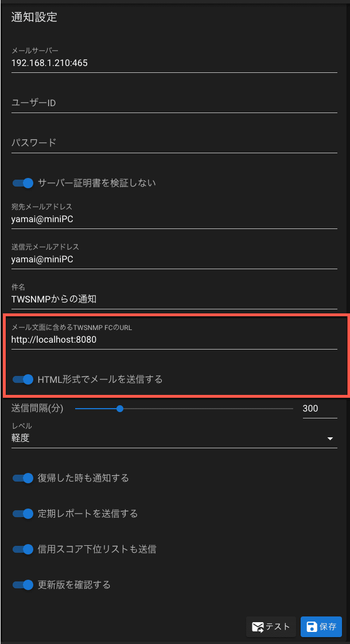The image size is (350, 644).
Task: Click the mail-send icon on the テスト button
Action: (258, 626)
